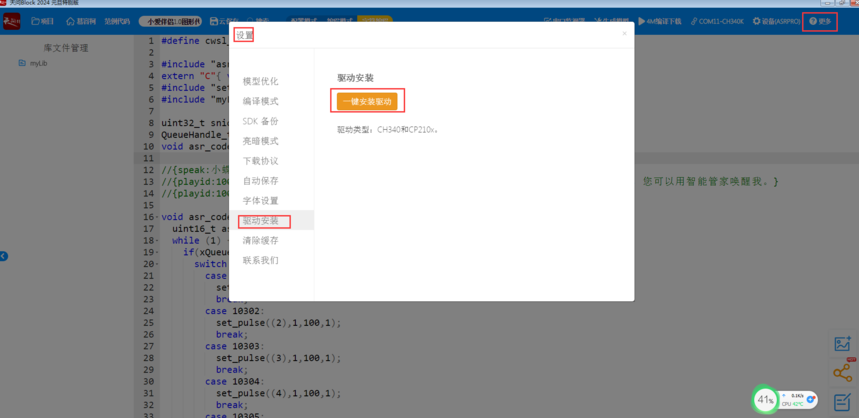Click 'case 10302:' in the code editor
Screen dimensions: 859x418
click(235, 311)
